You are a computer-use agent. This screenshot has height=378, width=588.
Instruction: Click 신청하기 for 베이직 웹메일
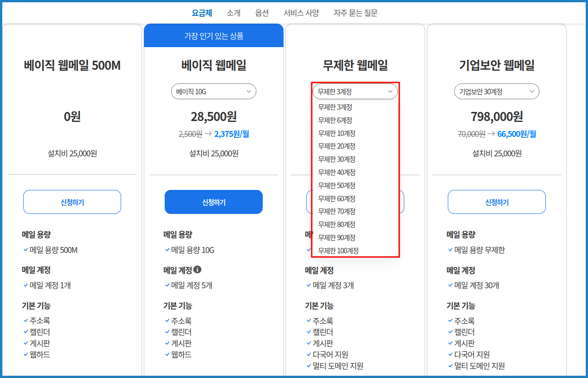pyautogui.click(x=213, y=202)
